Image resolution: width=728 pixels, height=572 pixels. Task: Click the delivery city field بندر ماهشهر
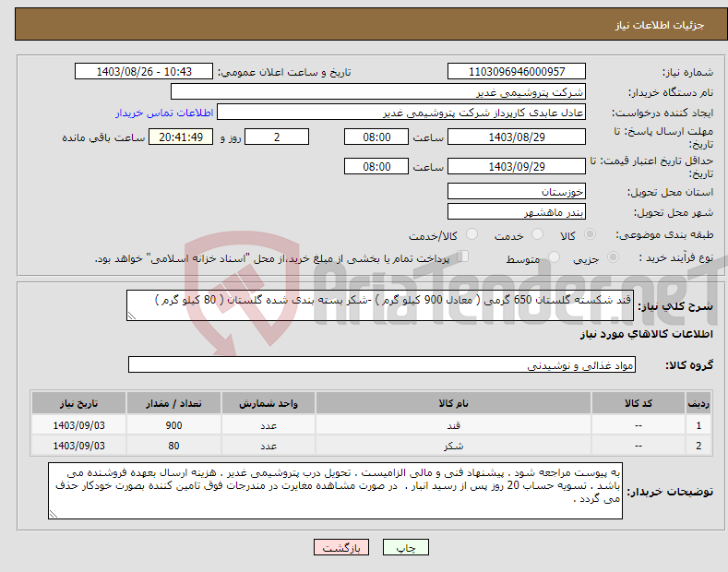[517, 211]
